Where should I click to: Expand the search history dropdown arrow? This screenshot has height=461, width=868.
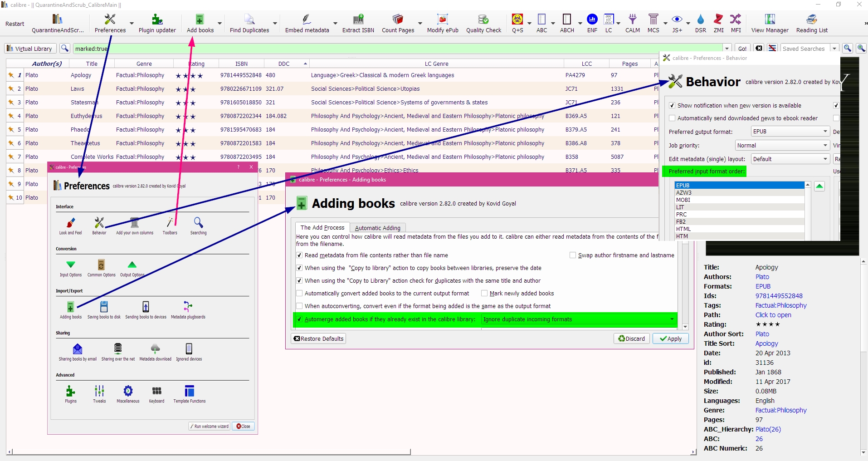coord(727,49)
